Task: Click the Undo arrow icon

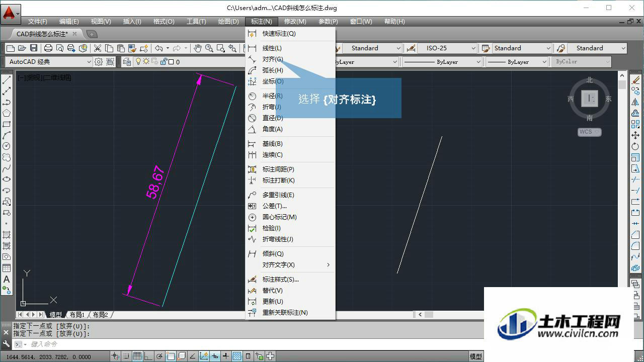Action: tap(159, 48)
